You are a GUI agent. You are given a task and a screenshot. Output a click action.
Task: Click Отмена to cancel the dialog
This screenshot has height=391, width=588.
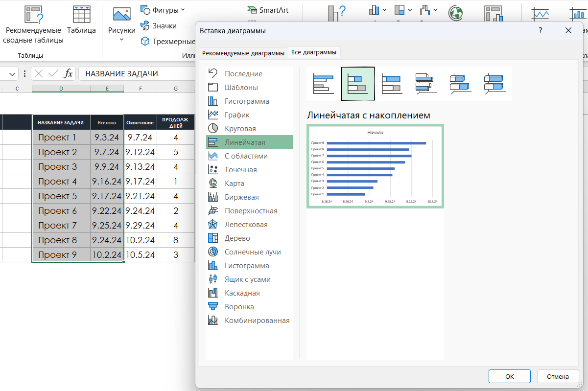(558, 376)
